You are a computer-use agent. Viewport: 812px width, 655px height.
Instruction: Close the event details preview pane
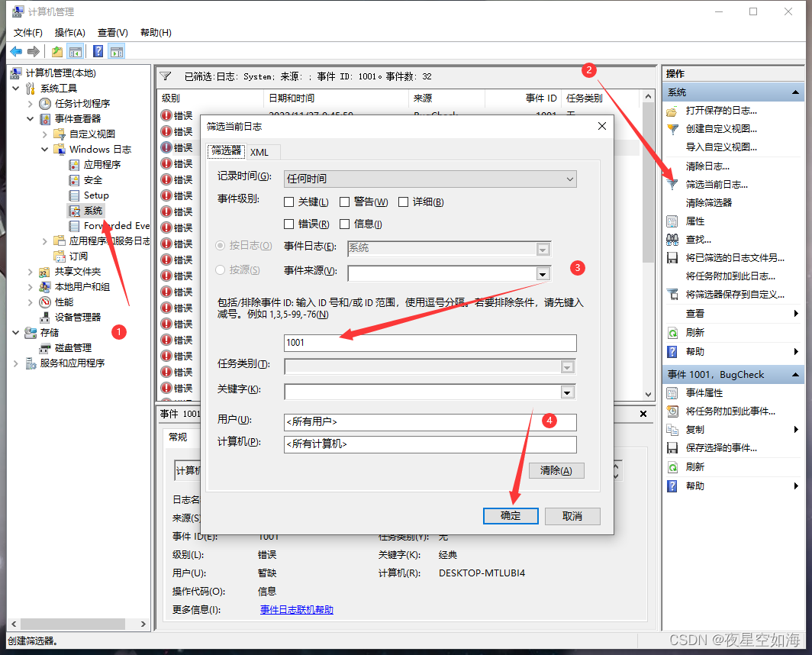pos(643,414)
